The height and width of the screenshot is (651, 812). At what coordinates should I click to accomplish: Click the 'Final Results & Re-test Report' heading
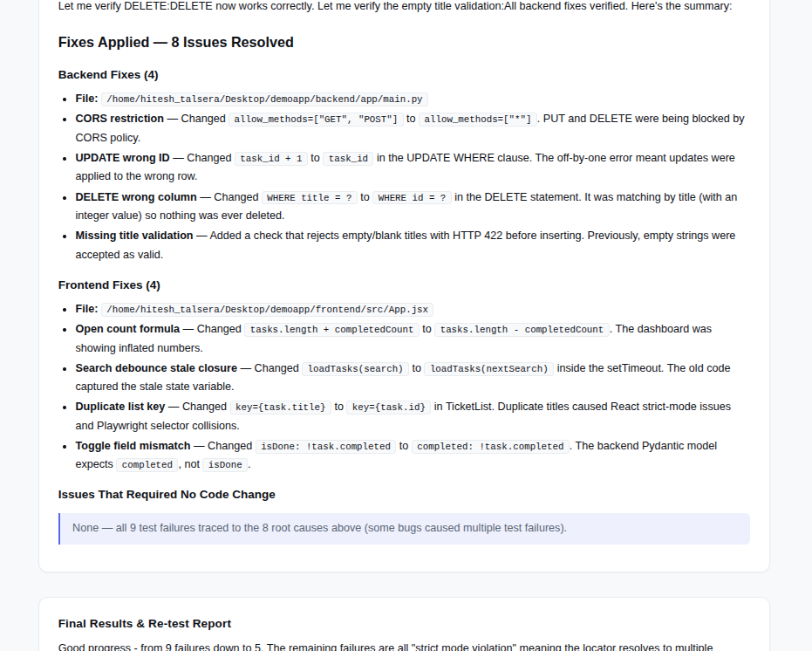(x=145, y=624)
